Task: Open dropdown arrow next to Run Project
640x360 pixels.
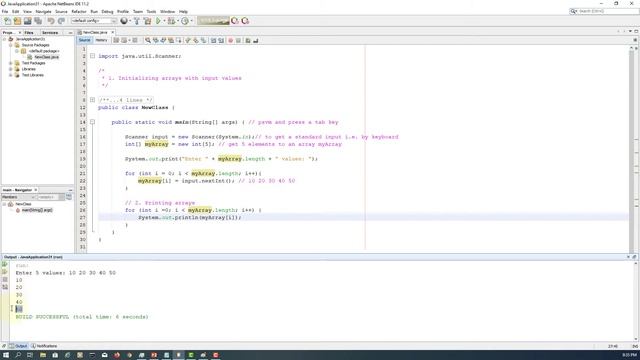Action: point(164,21)
